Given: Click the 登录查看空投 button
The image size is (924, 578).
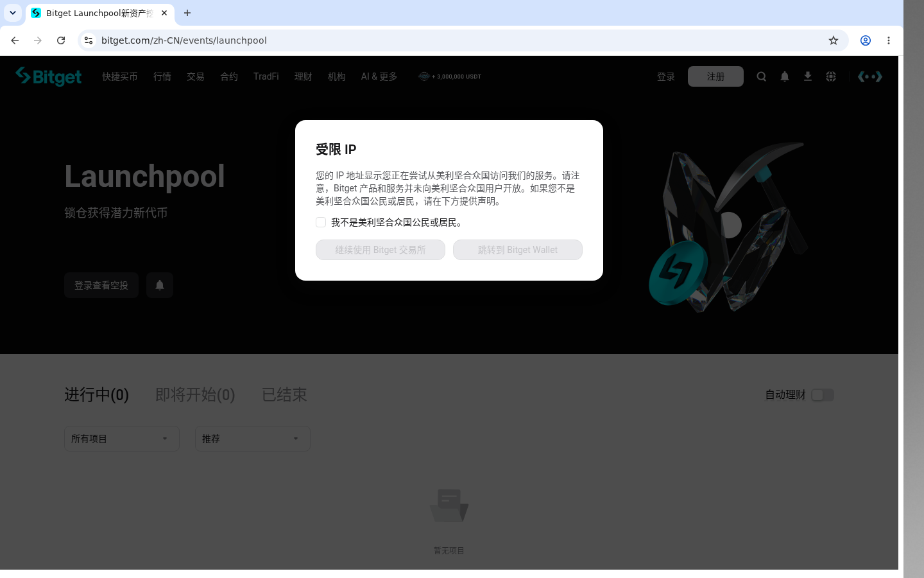Looking at the screenshot, I should click(x=101, y=285).
